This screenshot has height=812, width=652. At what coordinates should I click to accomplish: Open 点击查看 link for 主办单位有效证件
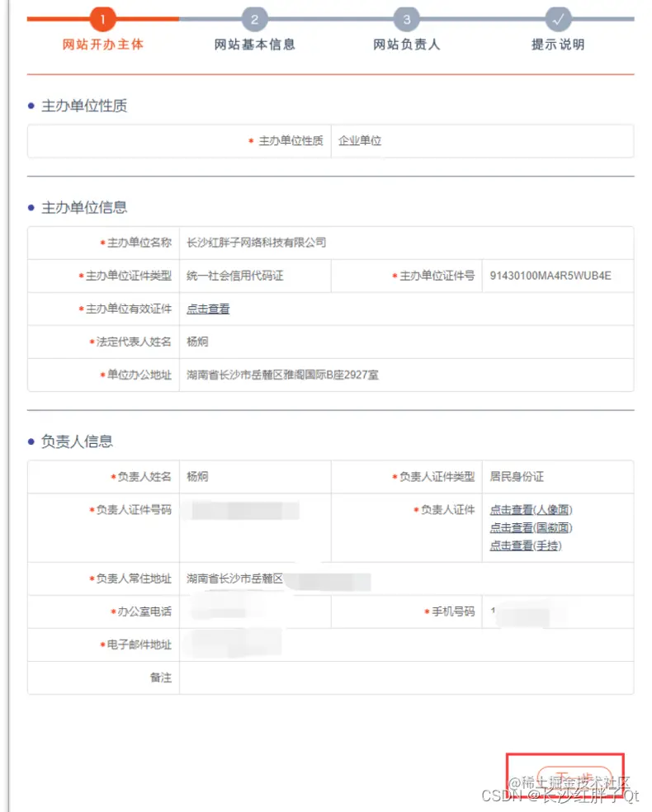click(208, 309)
